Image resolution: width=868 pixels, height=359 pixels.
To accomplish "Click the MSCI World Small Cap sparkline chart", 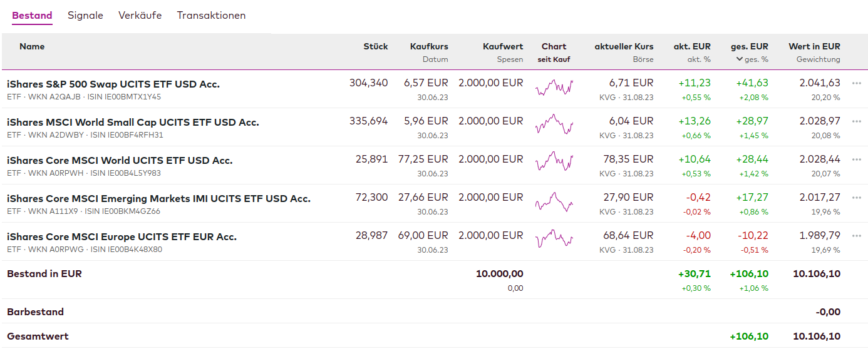I will 554,125.
